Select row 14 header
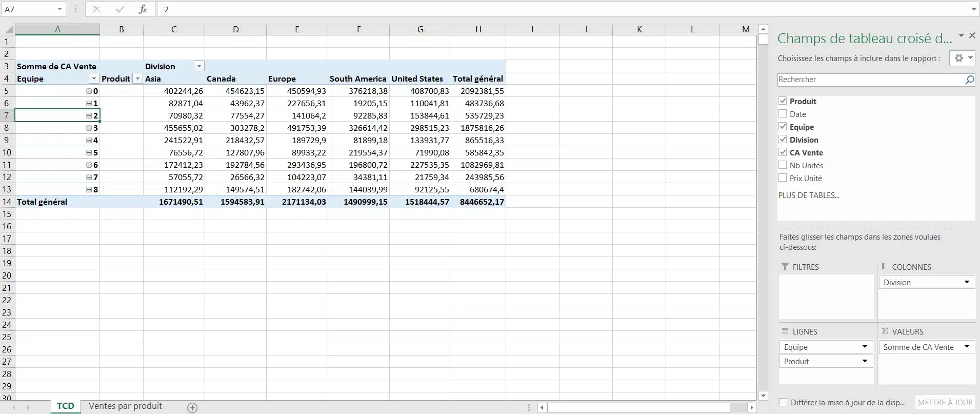 click(x=7, y=202)
